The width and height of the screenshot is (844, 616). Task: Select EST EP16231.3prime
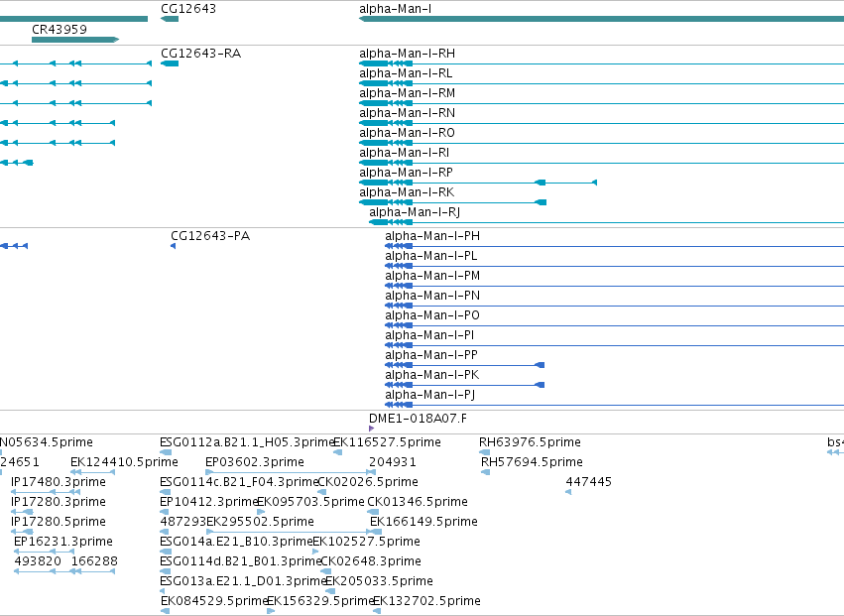point(63,543)
